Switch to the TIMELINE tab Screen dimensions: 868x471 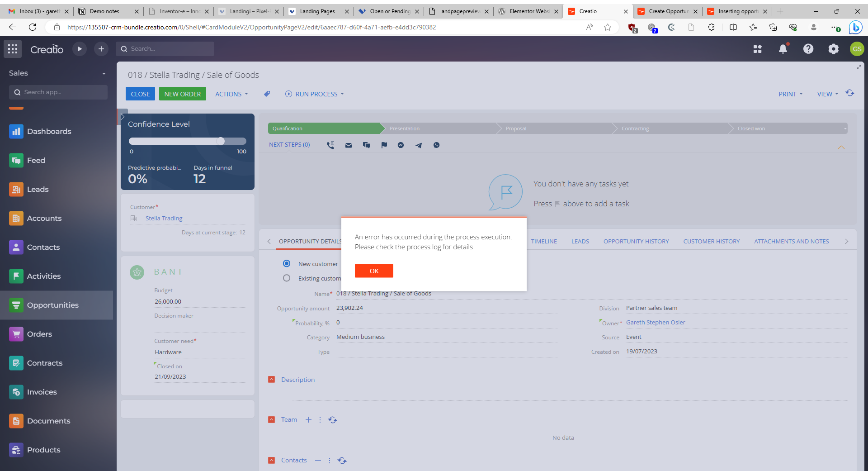click(x=544, y=242)
